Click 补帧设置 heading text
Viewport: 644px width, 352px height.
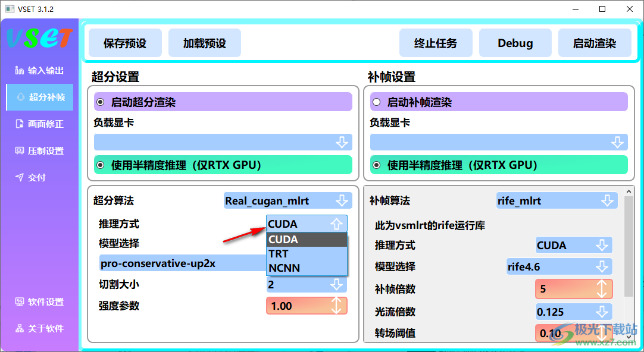(392, 77)
